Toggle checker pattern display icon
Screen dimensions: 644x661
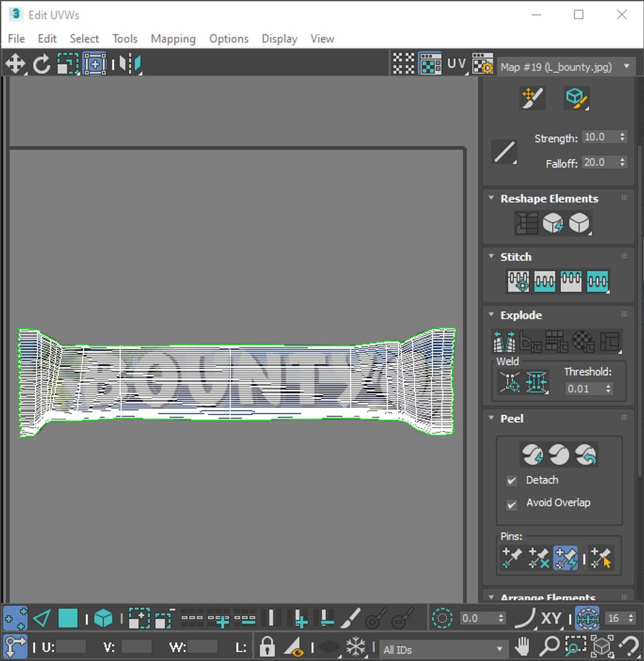403,64
